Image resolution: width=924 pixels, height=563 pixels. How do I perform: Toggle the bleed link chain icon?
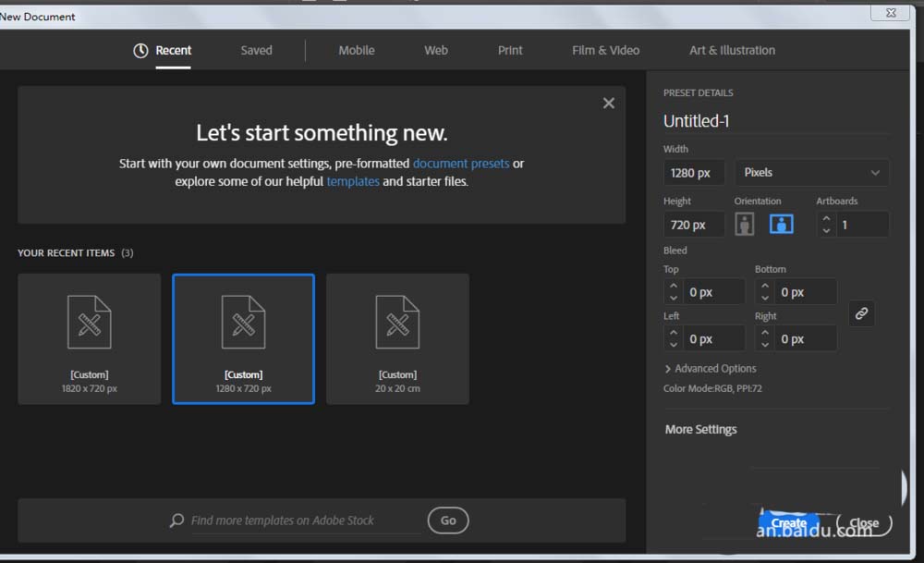pyautogui.click(x=861, y=314)
